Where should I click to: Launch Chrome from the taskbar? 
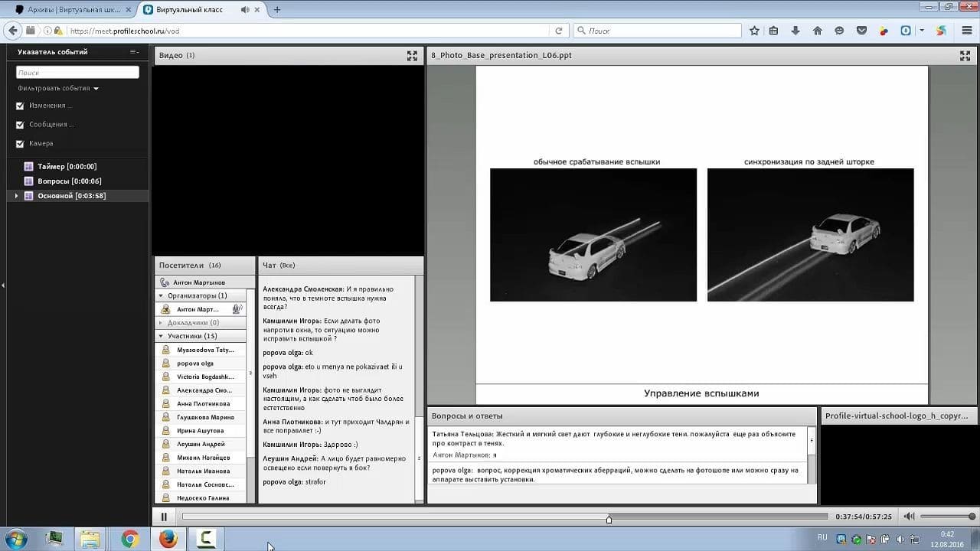coord(130,539)
